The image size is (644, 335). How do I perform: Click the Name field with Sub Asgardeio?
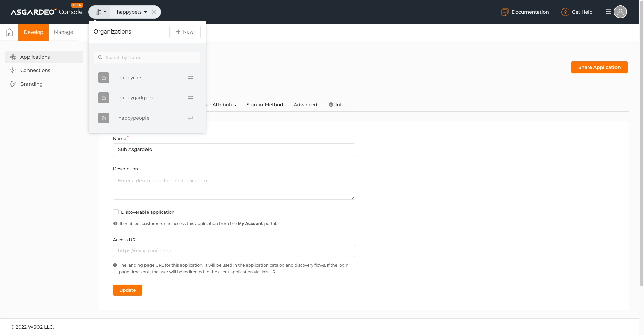234,150
